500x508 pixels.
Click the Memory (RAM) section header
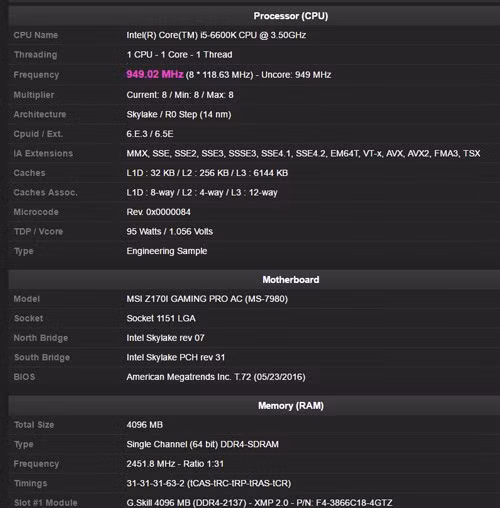point(291,406)
